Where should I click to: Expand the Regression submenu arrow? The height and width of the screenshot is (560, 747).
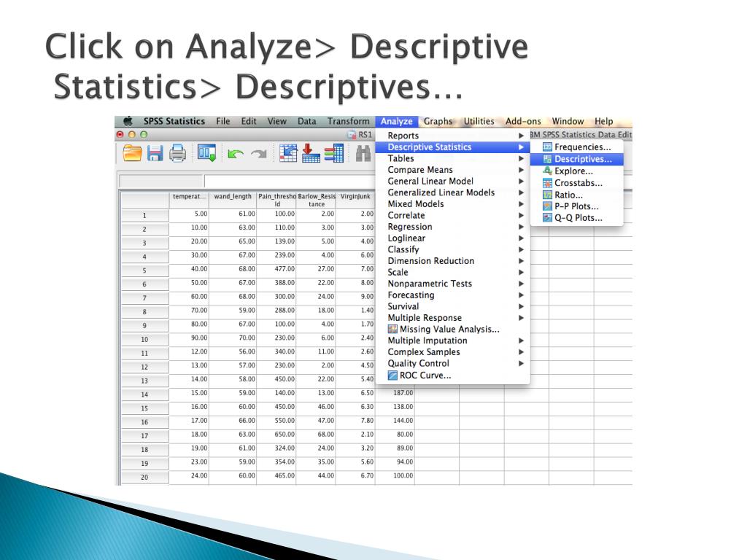coord(521,227)
